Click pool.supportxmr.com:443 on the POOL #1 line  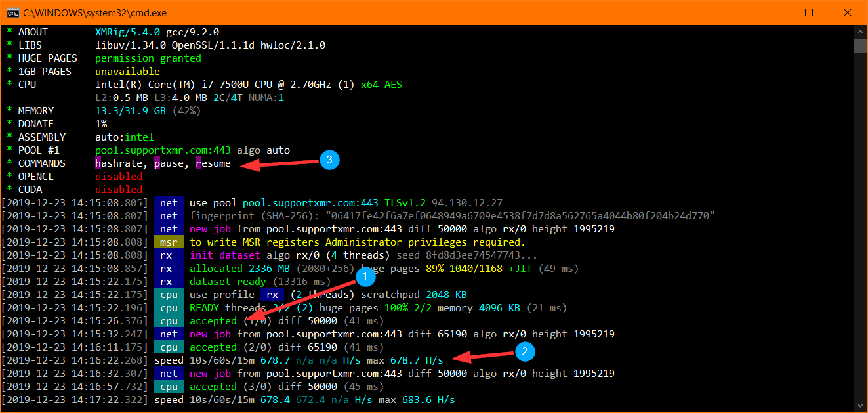coord(163,150)
